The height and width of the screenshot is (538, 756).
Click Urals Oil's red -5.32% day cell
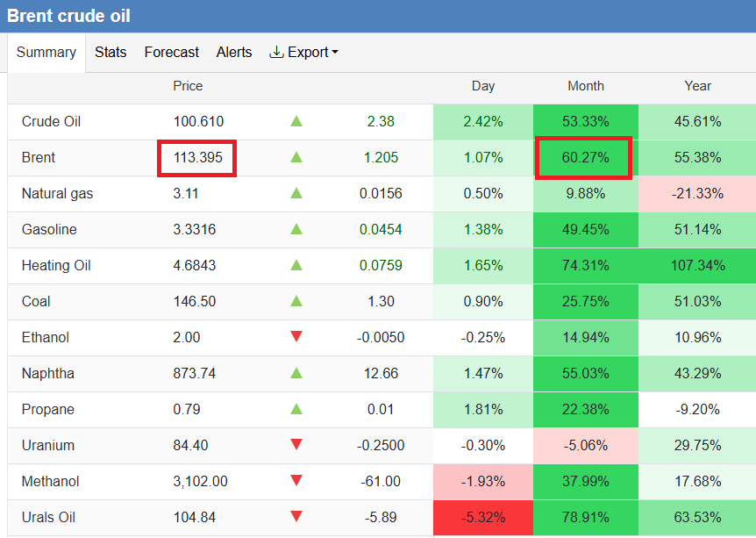click(482, 517)
